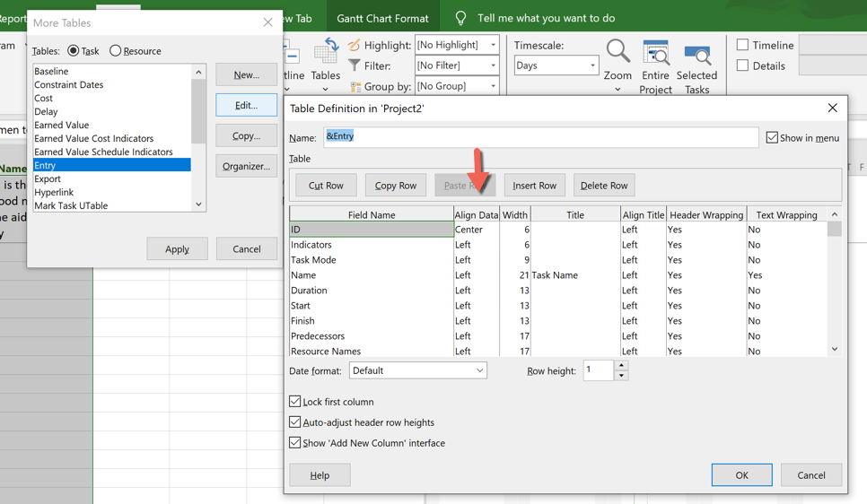Uncheck the Show in menu checkbox
Viewport: 867px width, 504px height.
pyautogui.click(x=772, y=137)
